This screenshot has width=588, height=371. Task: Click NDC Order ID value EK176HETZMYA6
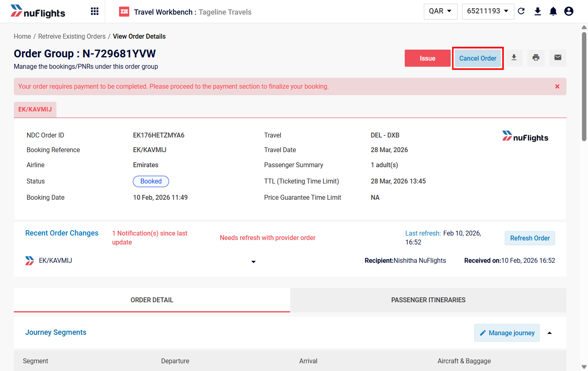159,135
